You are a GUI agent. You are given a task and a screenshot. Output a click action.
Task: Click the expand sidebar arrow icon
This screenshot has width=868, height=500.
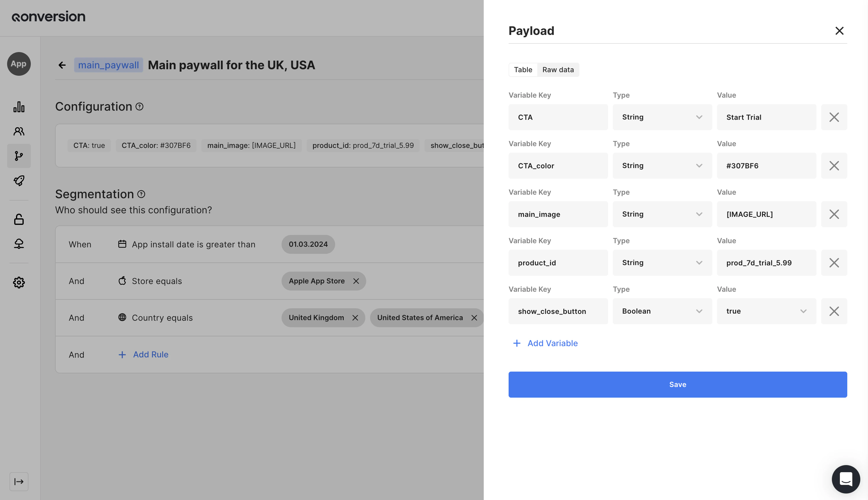(x=19, y=481)
